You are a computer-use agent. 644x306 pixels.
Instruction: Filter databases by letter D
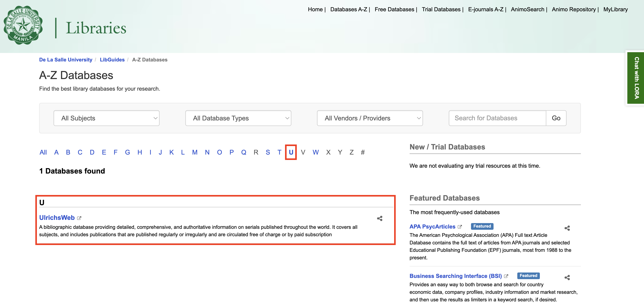92,152
